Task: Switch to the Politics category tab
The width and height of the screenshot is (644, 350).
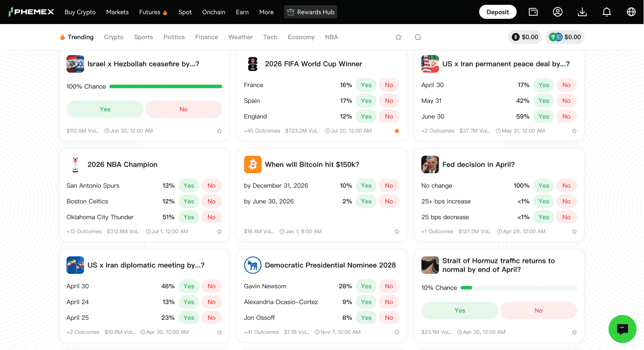Action: coord(174,37)
